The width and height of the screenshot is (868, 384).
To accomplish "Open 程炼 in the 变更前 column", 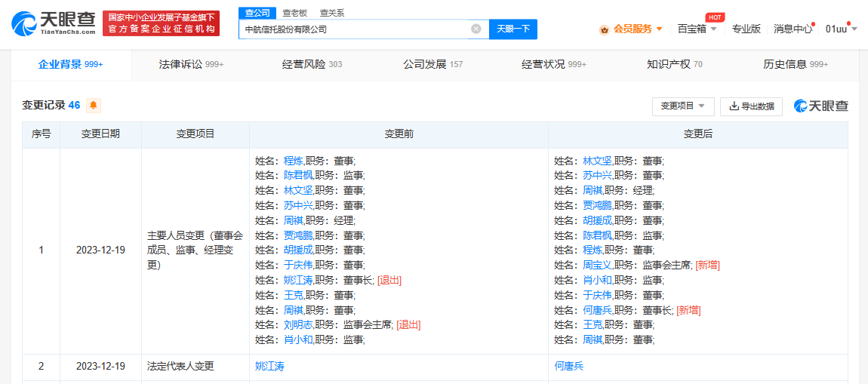I will 293,161.
